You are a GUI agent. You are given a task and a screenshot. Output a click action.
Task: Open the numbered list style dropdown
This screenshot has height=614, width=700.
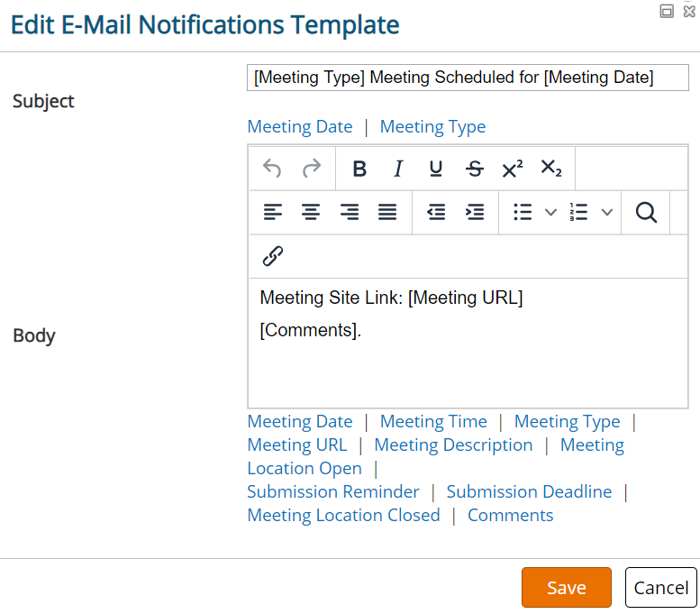click(x=607, y=212)
